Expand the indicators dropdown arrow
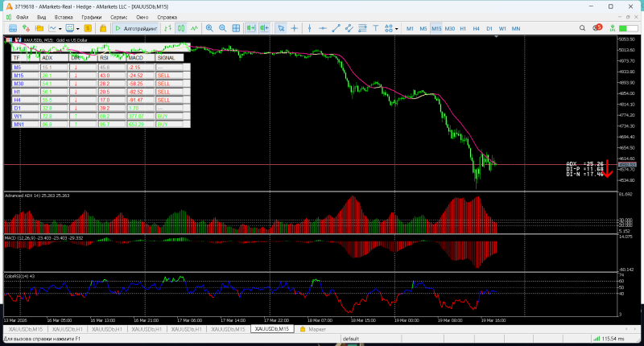This screenshot has height=346, width=644. click(60, 29)
